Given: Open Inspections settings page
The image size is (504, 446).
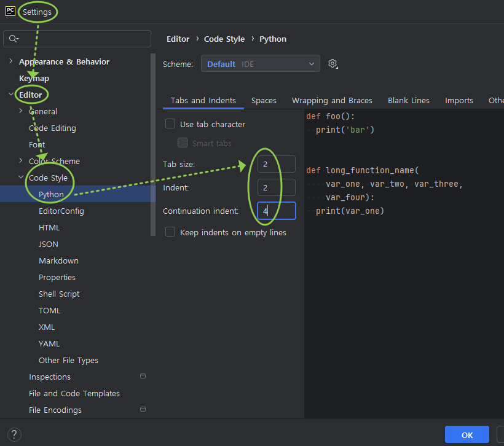Looking at the screenshot, I should click(50, 377).
